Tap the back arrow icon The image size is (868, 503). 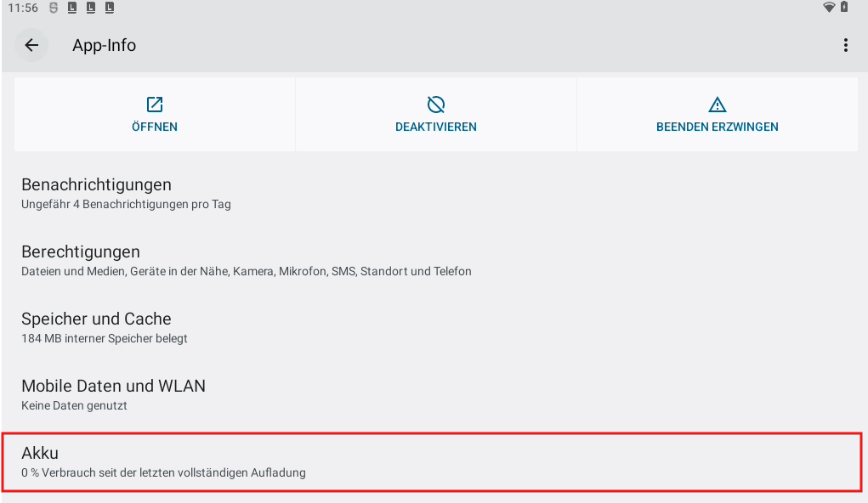[31, 46]
